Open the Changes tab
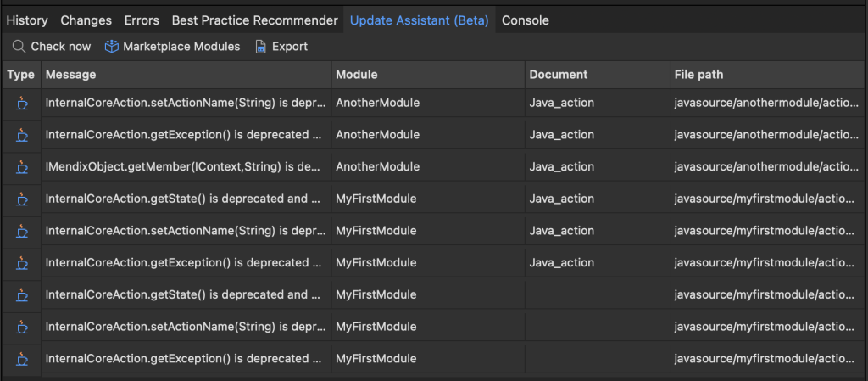Screen dimensions: 868x381 pyautogui.click(x=86, y=20)
